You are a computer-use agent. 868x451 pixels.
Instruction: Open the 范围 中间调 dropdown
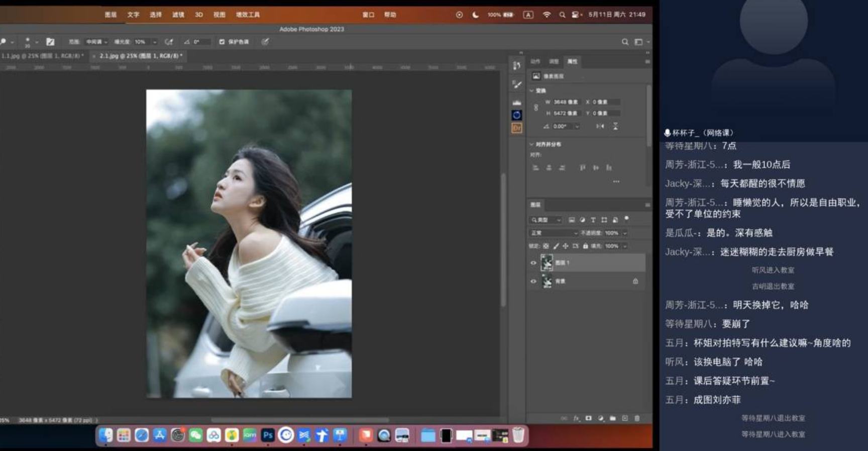95,42
